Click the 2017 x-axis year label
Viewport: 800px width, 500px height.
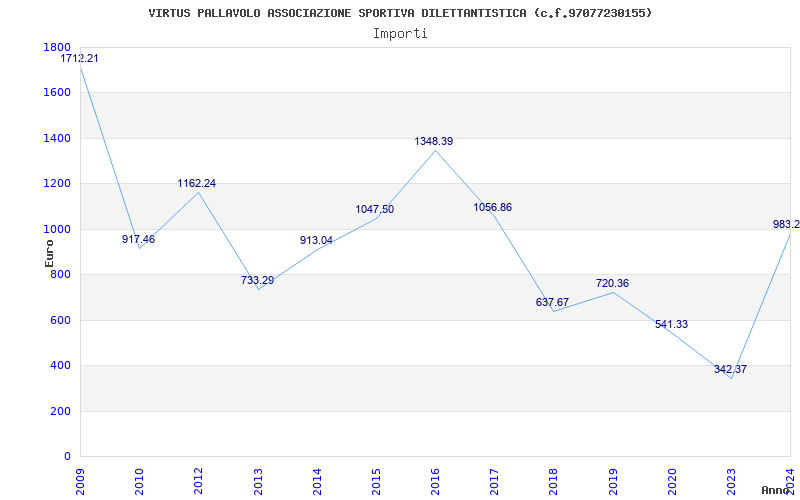coord(494,481)
